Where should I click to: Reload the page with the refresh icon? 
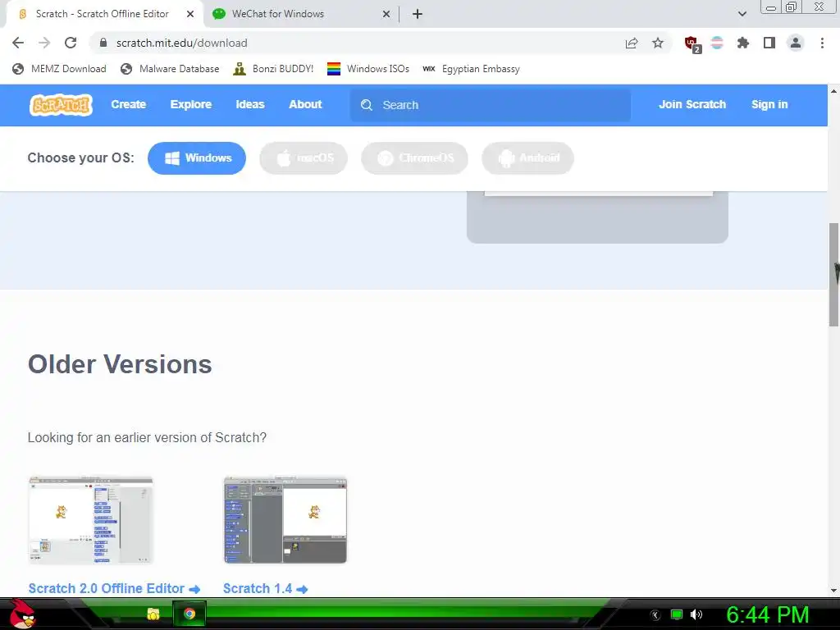(x=71, y=43)
